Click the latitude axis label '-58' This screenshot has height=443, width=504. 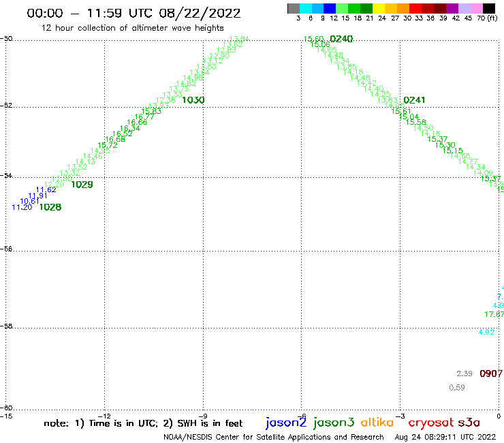coord(6,326)
